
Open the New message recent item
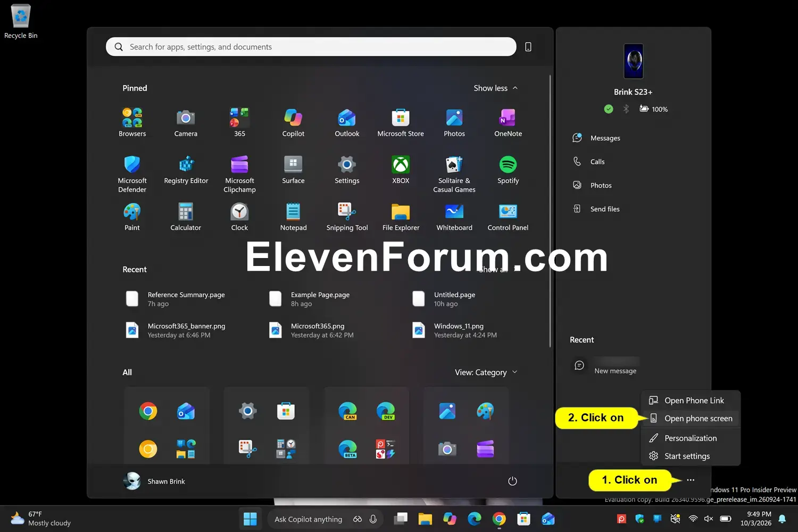606,366
